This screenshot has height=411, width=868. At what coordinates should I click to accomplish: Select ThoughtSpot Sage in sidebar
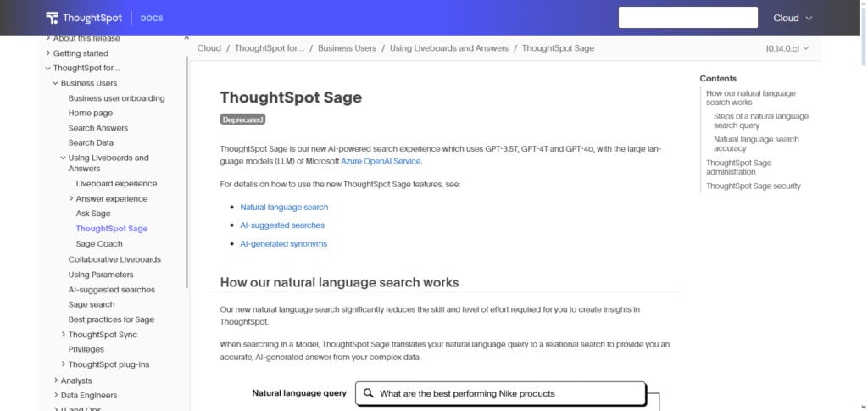tap(112, 229)
